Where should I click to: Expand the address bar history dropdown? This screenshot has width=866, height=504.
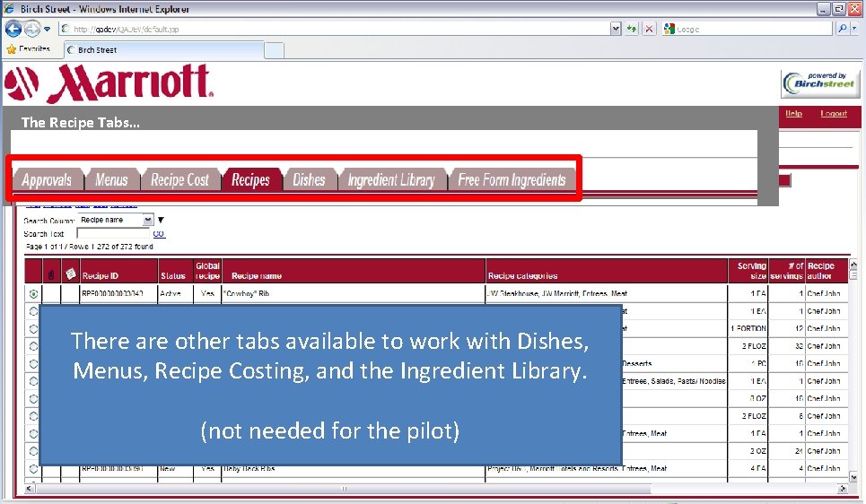pos(616,29)
